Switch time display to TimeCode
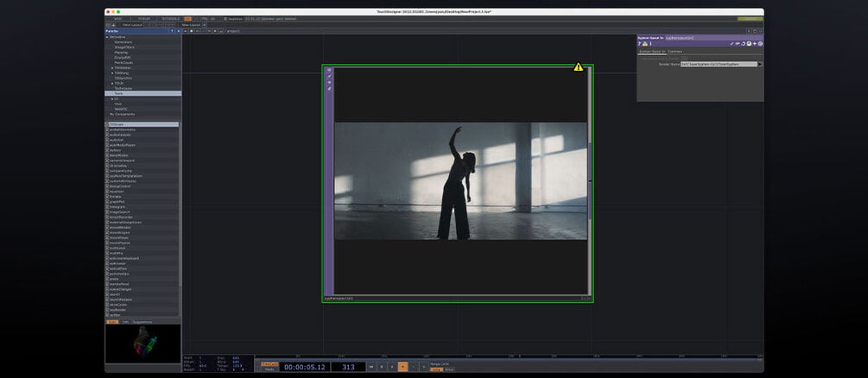Image resolution: width=868 pixels, height=378 pixels. [x=269, y=363]
